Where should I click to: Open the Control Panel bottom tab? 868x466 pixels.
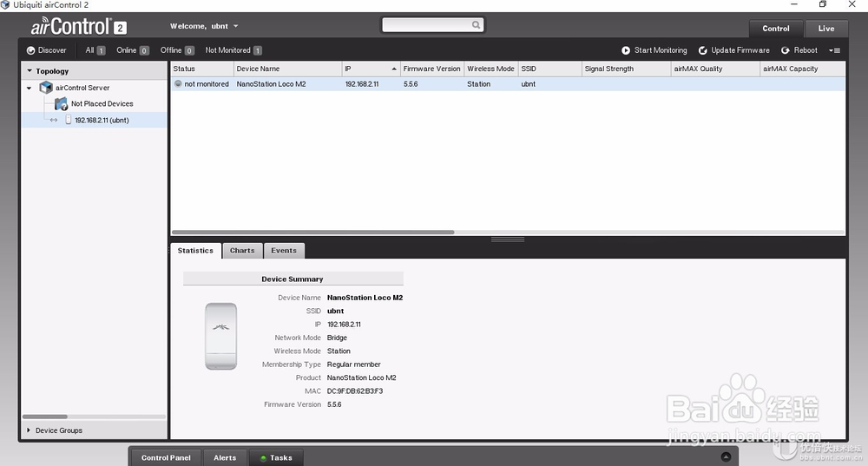[166, 457]
